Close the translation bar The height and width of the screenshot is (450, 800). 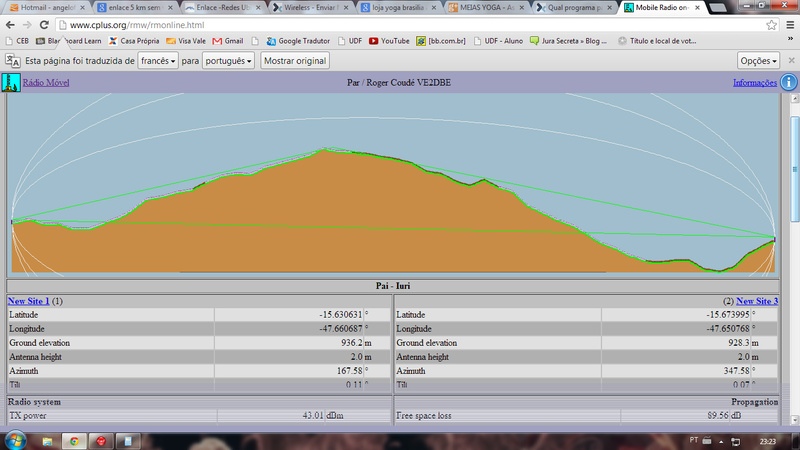[x=791, y=60]
